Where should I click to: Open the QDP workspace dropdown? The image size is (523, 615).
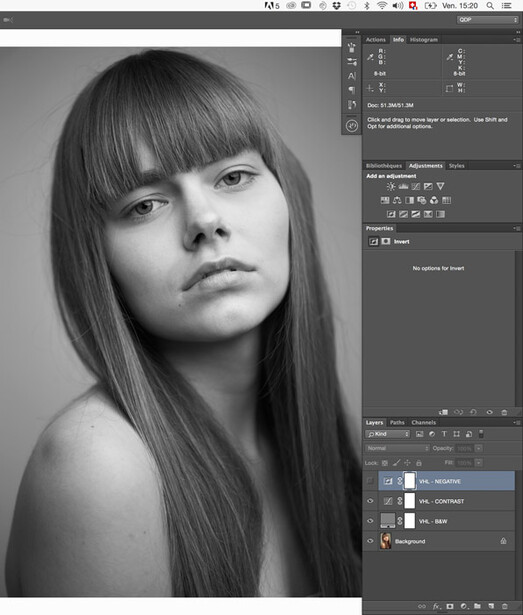488,20
